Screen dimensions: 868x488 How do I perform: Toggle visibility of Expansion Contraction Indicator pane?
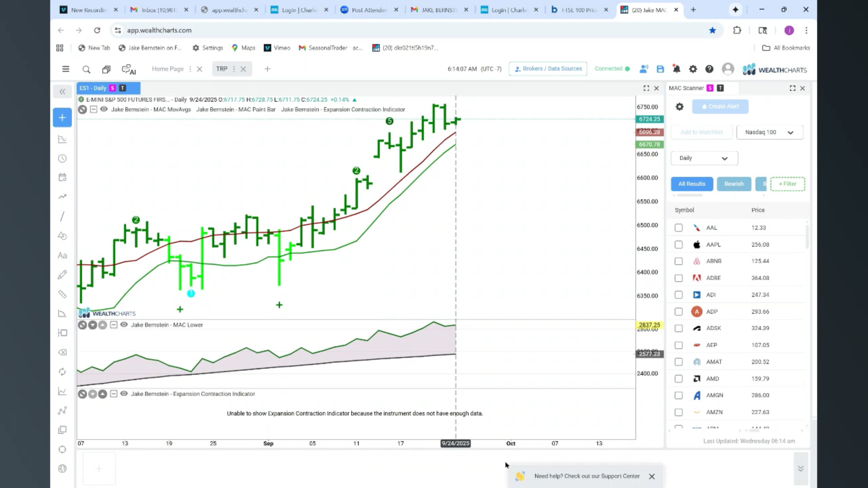[124, 394]
